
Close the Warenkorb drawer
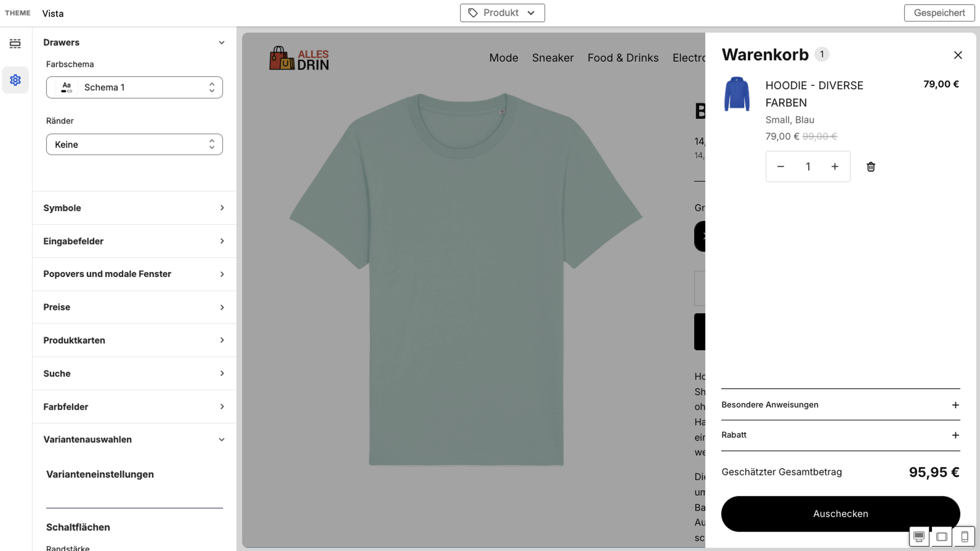coord(958,55)
